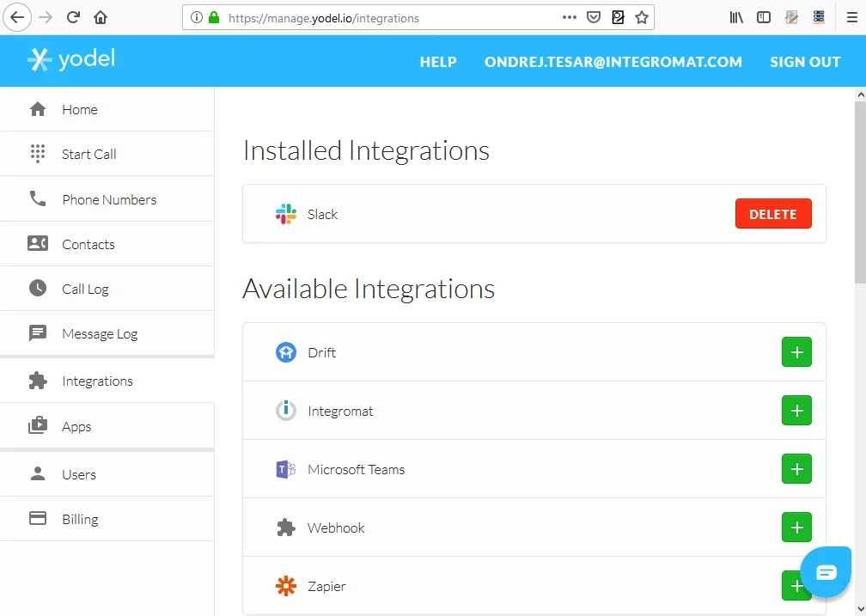Image resolution: width=866 pixels, height=616 pixels.
Task: Click the Microsoft Teams logo icon
Action: 286,469
